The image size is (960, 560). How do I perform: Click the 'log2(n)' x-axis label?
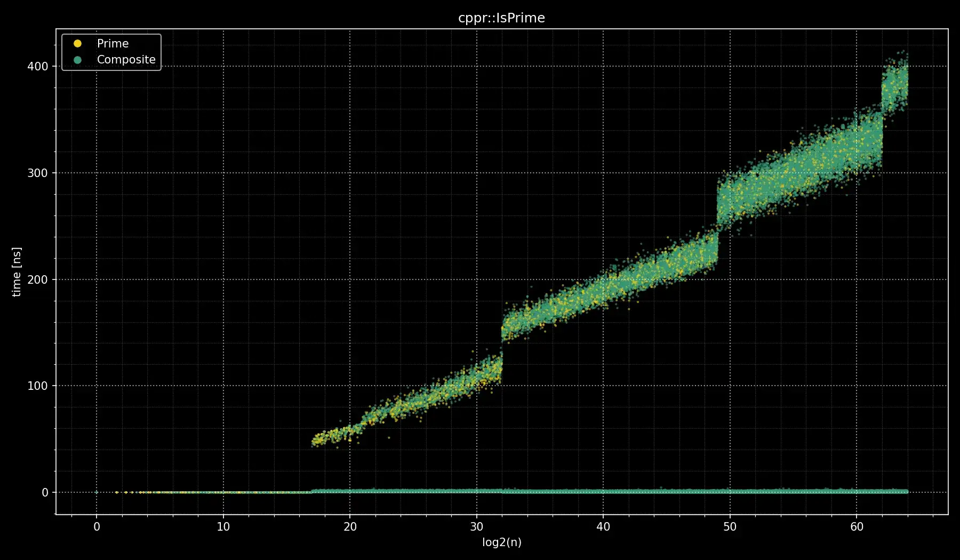[x=501, y=542]
